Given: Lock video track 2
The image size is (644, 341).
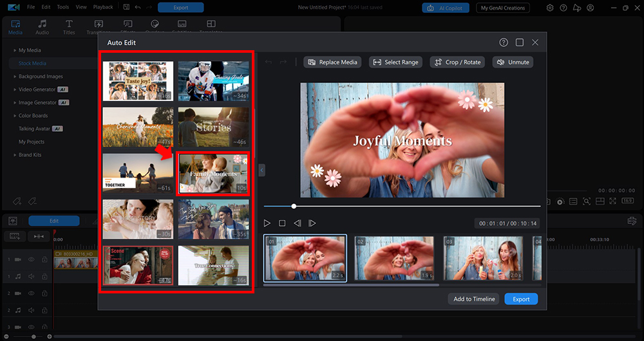Looking at the screenshot, I should (x=44, y=293).
